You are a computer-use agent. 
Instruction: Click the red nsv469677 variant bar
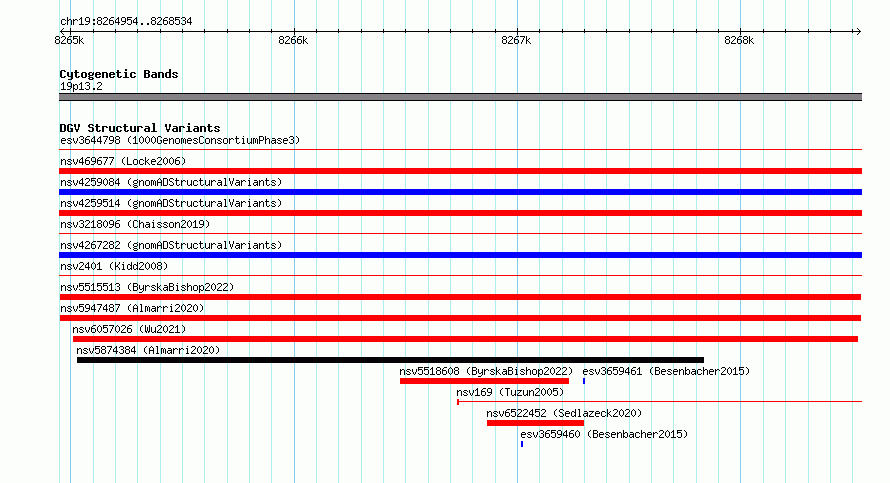[x=460, y=171]
